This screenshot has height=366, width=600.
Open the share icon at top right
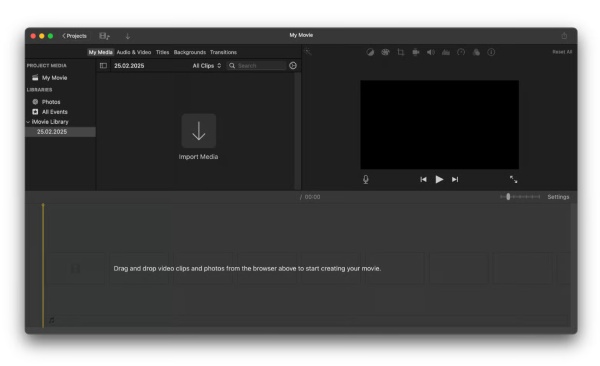[564, 36]
